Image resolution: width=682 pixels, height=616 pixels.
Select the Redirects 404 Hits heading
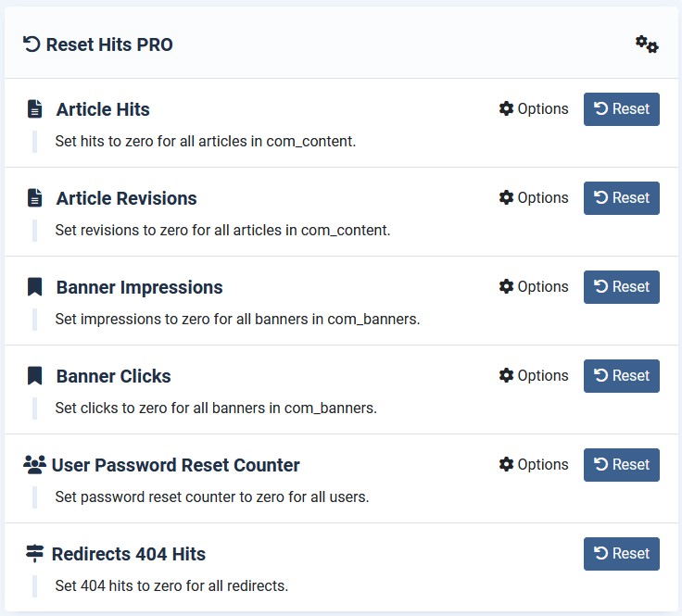[128, 554]
